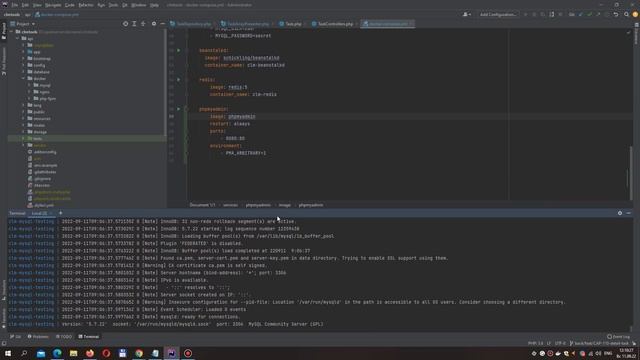
Task: Hide the Project tool window with minus icon
Action: (x=162, y=24)
